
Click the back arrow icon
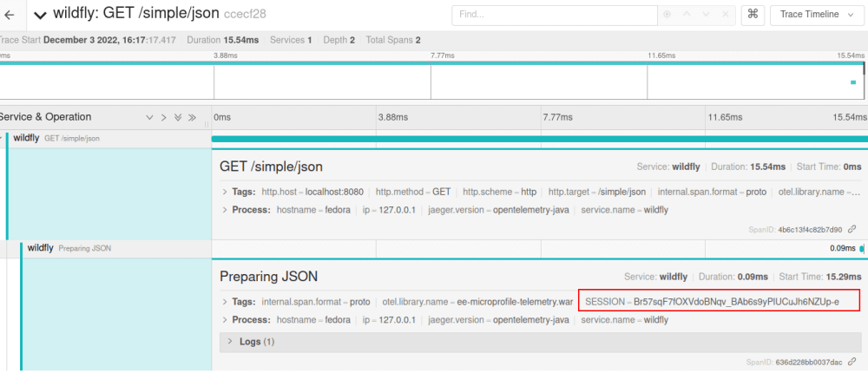pyautogui.click(x=9, y=15)
